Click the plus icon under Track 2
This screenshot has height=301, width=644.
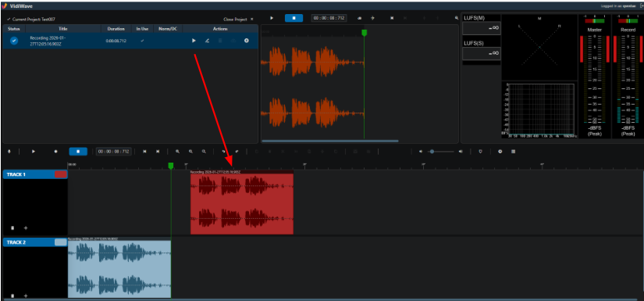pos(26,296)
